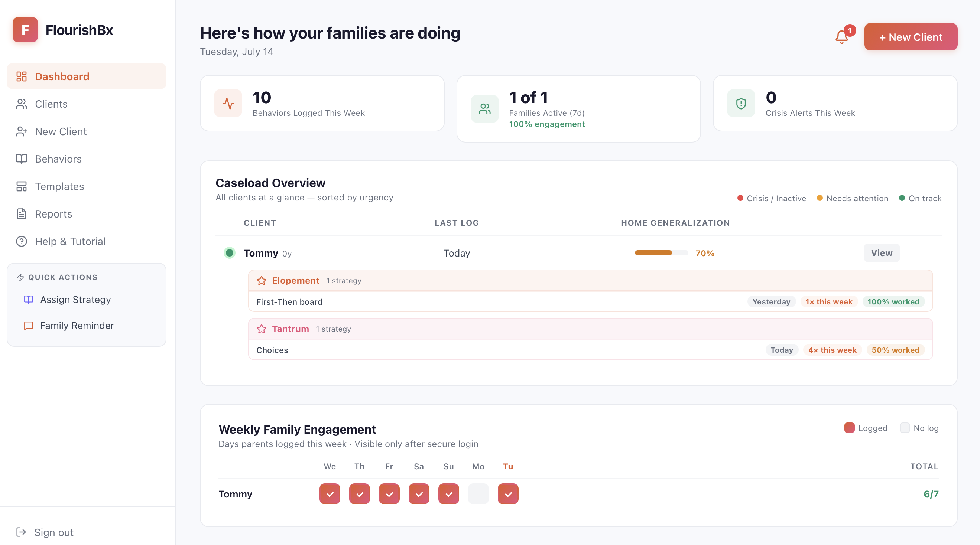
Task: Toggle Tommy's empty Monday checkbox
Action: 478,494
